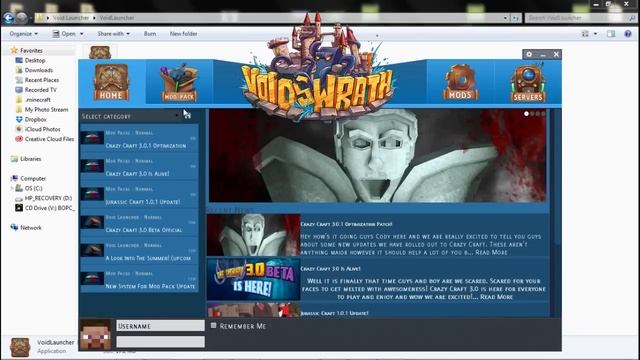The height and width of the screenshot is (360, 640).
Task: Open Crazy Craft 3.0 Is Alive sidebar entry
Action: (x=139, y=167)
